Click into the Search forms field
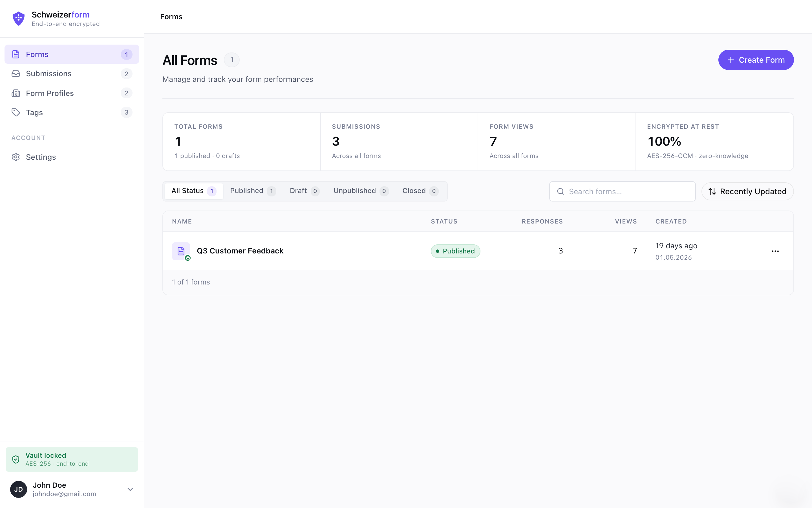This screenshot has width=812, height=508. (x=622, y=192)
